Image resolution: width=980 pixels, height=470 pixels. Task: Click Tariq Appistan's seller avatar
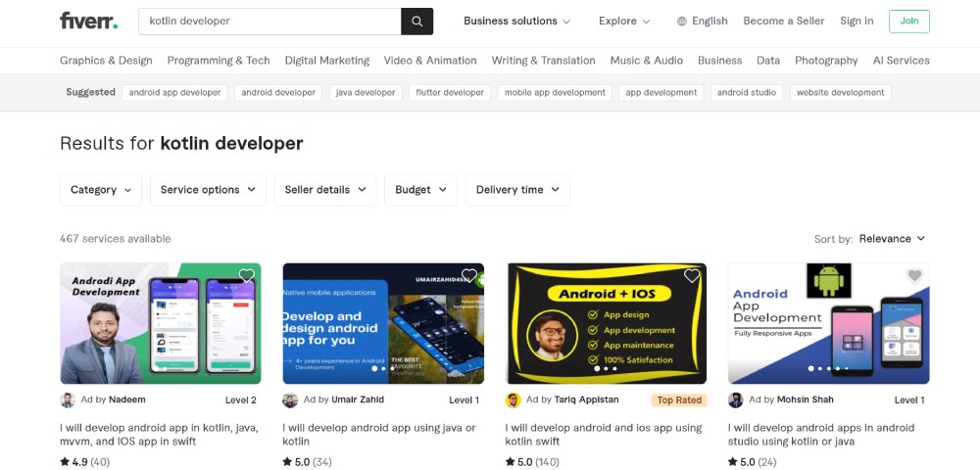pyautogui.click(x=513, y=400)
